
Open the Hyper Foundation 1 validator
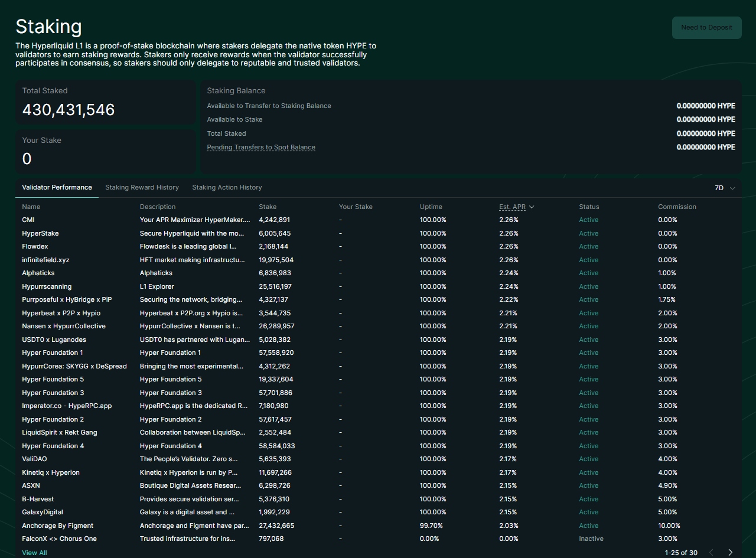coord(52,353)
